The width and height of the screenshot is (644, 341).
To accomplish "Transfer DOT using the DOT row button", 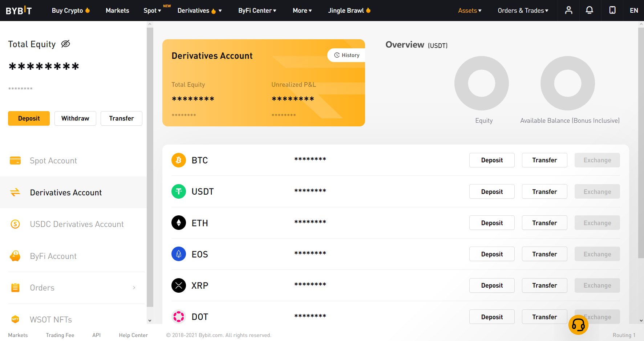I will (544, 317).
